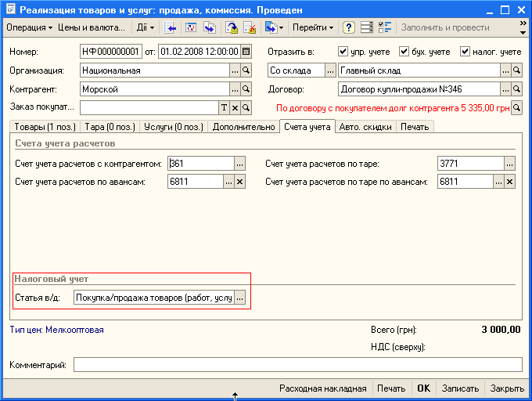Clear the Заказ покупателя field with X
This screenshot has width=532, height=401.
[235, 107]
